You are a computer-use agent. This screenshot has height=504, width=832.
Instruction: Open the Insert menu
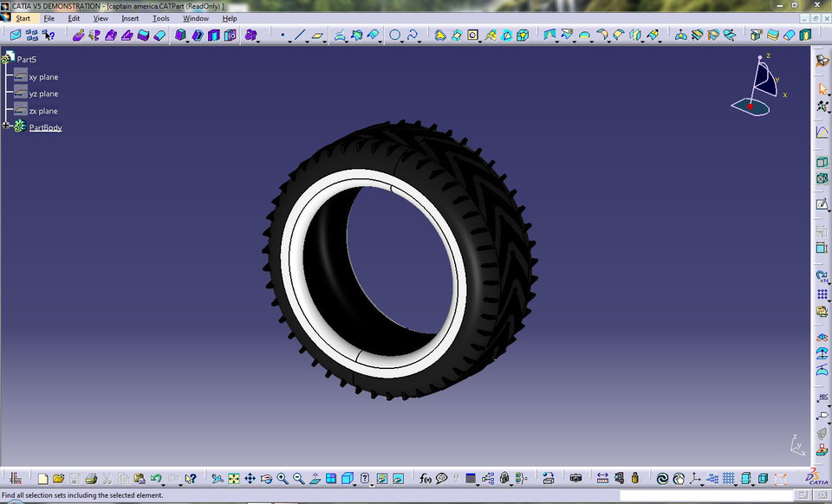tap(130, 18)
